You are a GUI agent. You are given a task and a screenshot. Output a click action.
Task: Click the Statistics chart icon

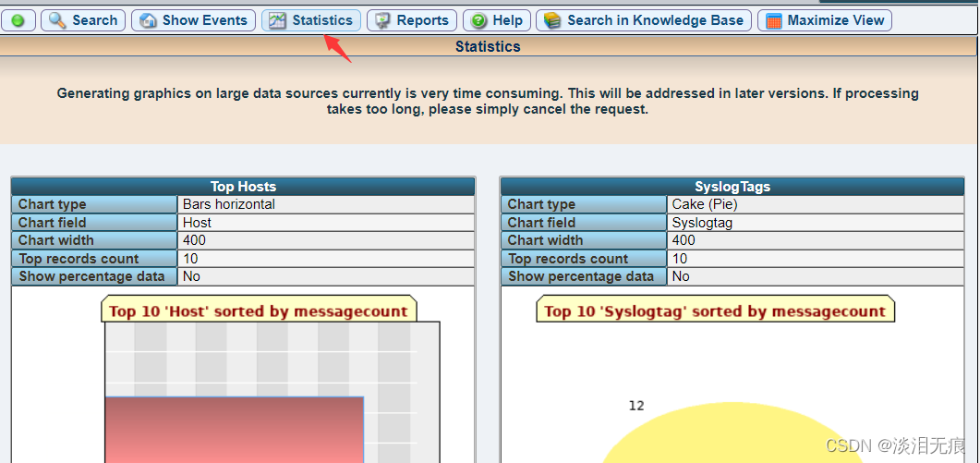(x=277, y=20)
